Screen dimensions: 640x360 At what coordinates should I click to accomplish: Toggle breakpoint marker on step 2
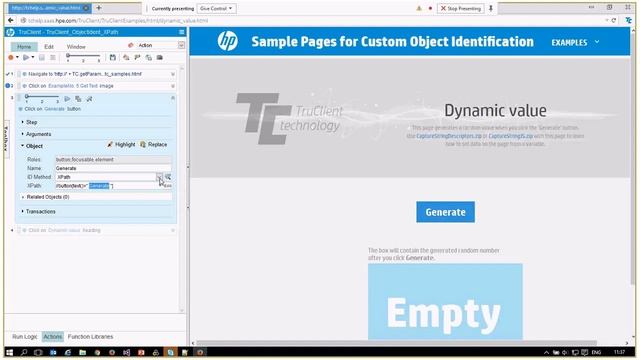(7, 86)
